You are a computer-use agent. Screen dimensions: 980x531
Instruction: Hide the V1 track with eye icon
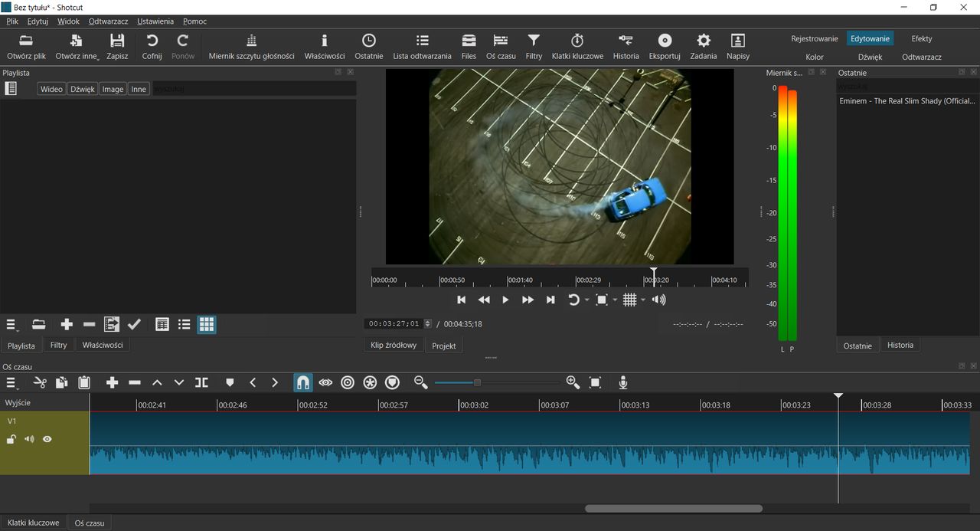coord(47,439)
